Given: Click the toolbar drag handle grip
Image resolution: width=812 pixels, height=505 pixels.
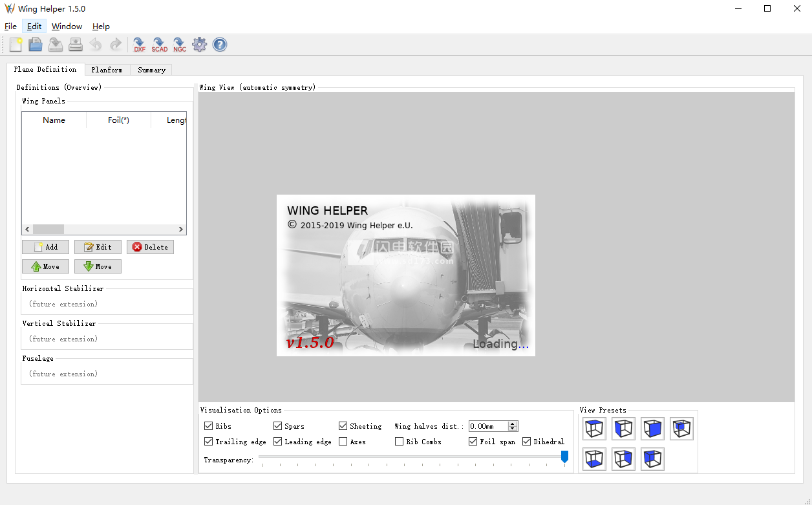Looking at the screenshot, I should (x=3, y=45).
